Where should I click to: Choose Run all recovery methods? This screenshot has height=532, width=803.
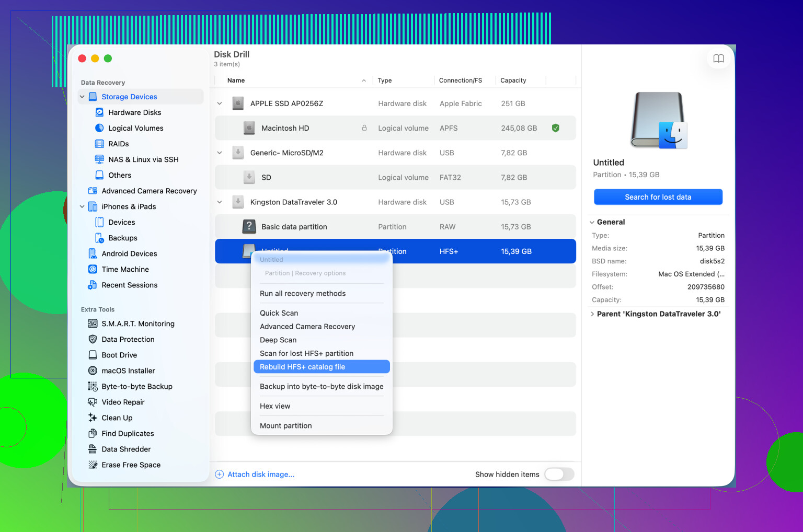pos(322,294)
